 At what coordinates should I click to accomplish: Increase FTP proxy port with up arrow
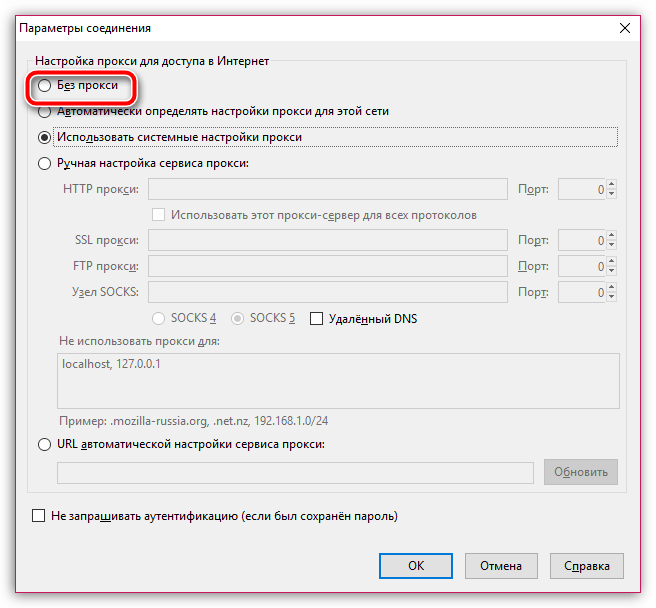point(612,261)
